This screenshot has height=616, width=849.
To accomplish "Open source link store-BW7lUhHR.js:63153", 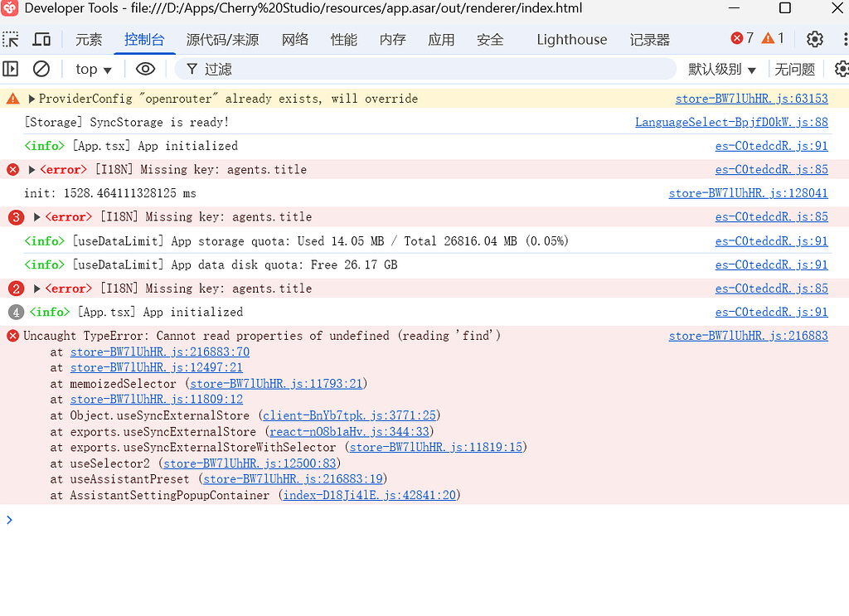I will [751, 99].
